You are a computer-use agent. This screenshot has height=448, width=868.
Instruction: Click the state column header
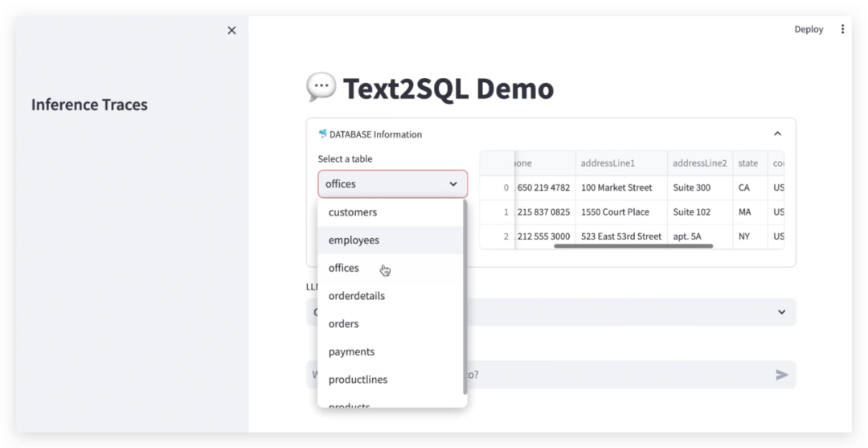tap(750, 163)
